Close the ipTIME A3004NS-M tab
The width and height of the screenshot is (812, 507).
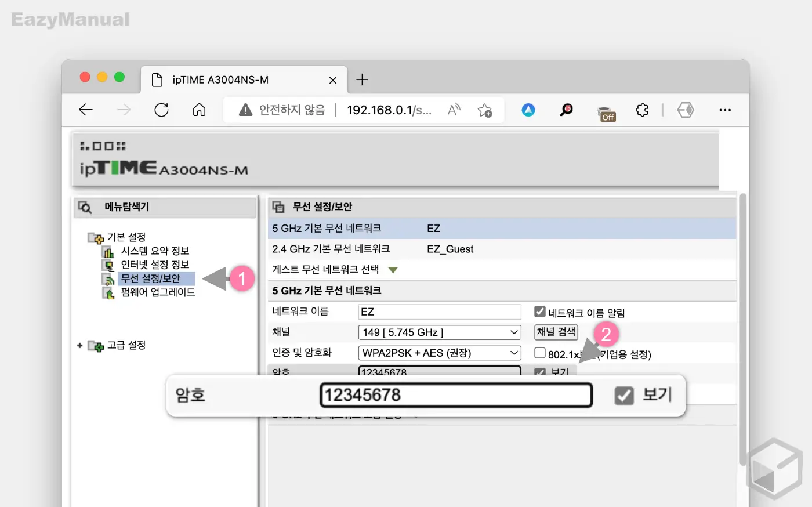333,80
